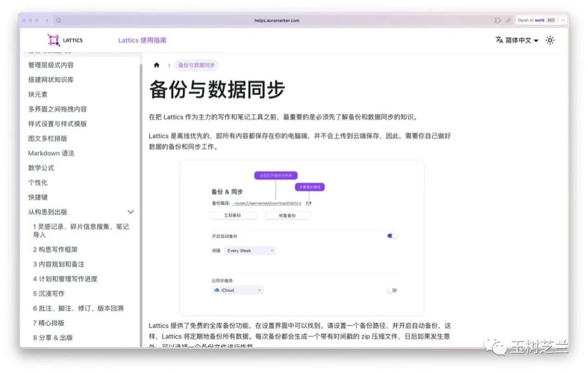Screen dimensions: 588x373
Task: Toggle the light/dark theme sun icon
Action: click(550, 40)
